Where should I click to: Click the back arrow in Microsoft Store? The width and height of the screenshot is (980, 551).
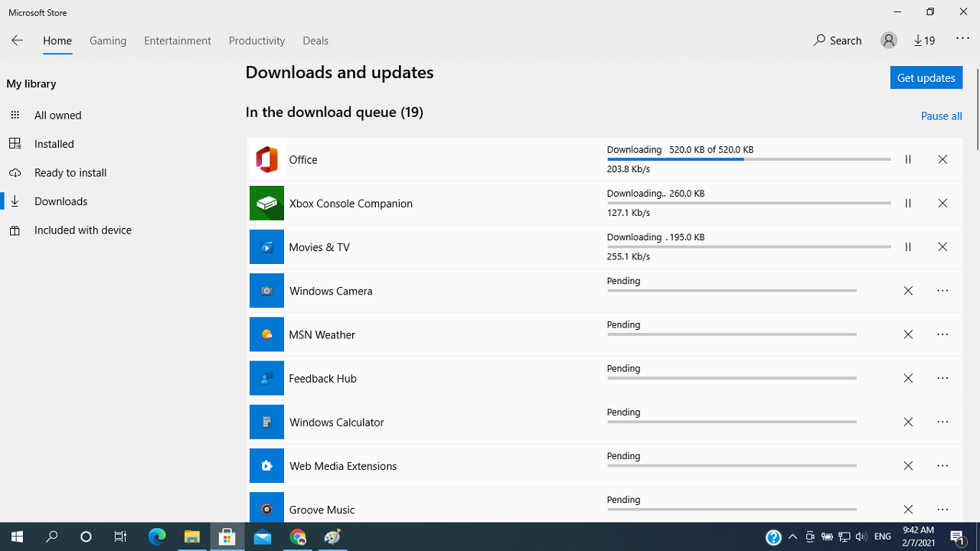17,41
